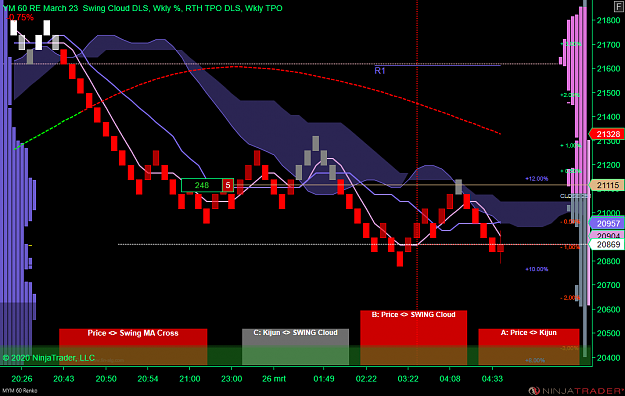Click the 20800 price axis label

(x=608, y=261)
